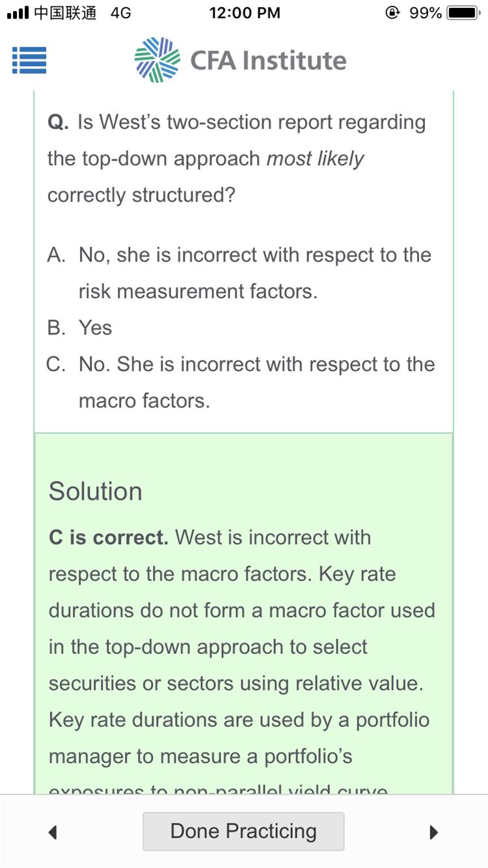Advance with the next question arrow
This screenshot has height=868, width=488.
(433, 832)
